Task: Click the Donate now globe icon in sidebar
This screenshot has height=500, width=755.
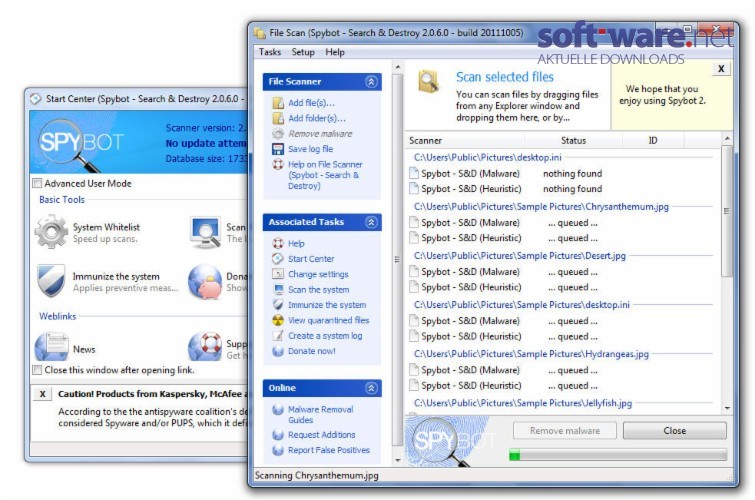Action: 278,351
